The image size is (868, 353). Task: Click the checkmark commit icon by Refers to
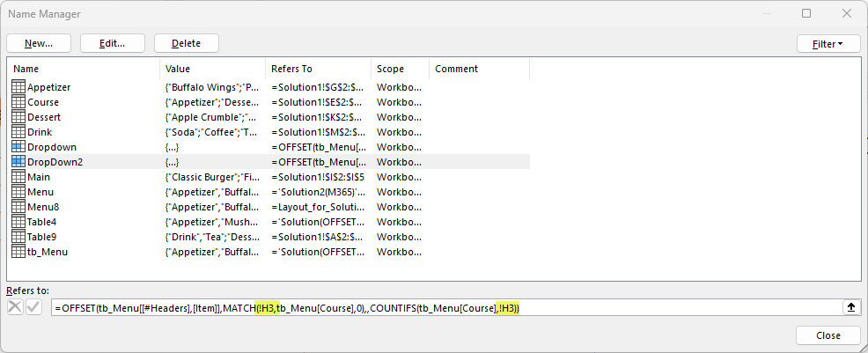point(34,307)
